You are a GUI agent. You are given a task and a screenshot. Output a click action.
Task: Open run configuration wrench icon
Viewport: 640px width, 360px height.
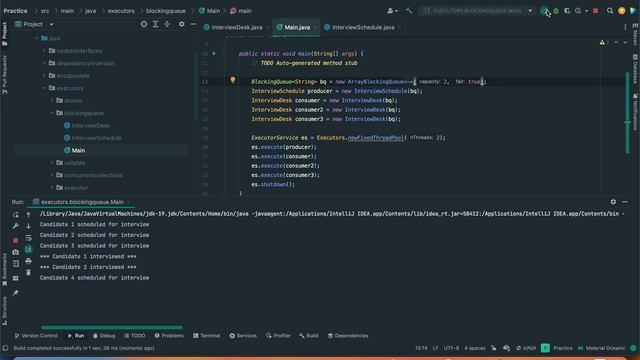16,226
